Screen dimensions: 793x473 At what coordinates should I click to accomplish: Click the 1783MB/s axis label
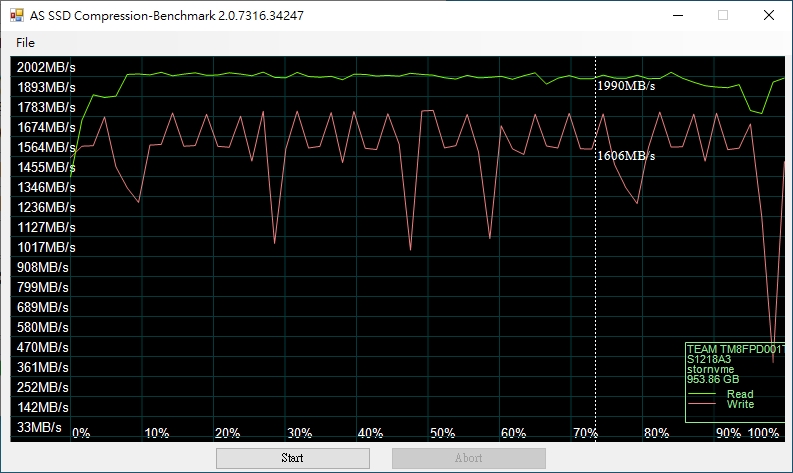coord(46,107)
